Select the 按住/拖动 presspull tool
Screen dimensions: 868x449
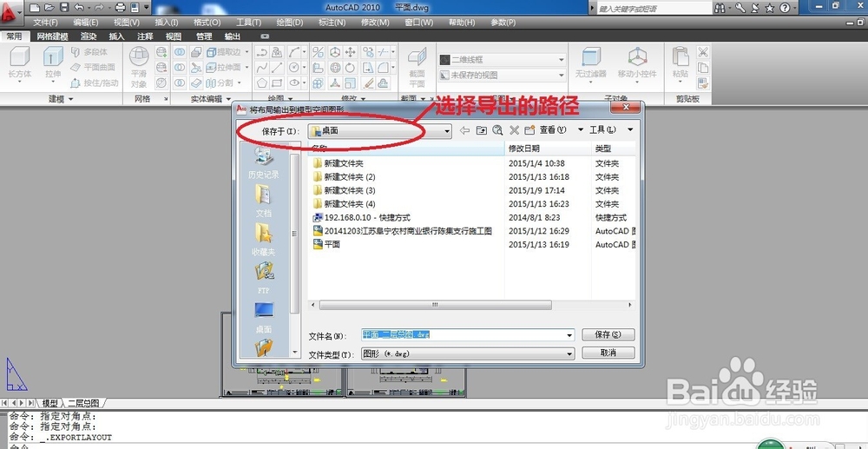(x=95, y=83)
